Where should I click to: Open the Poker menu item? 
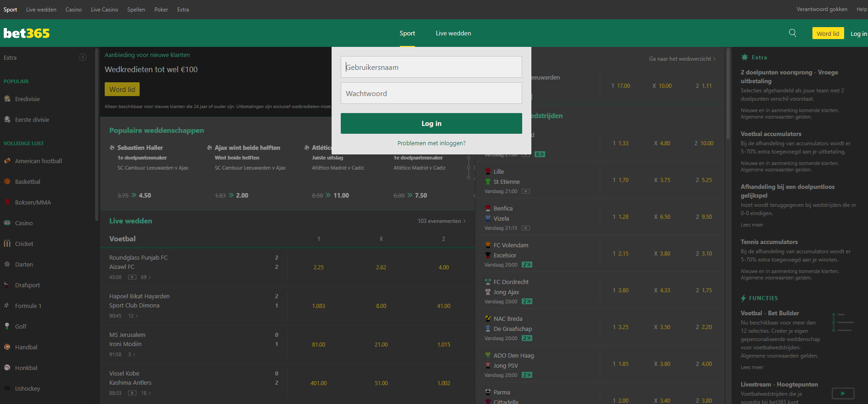pos(161,10)
